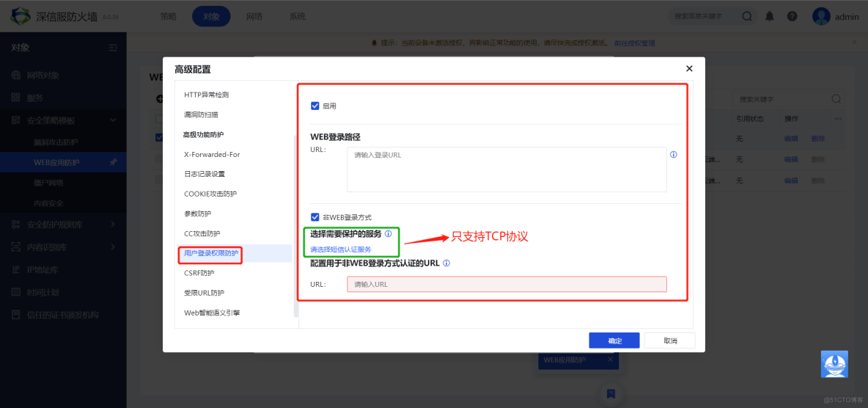Toggle the 非WEB登录方式 checkbox
Screen dimensions: 868x408
tap(315, 217)
